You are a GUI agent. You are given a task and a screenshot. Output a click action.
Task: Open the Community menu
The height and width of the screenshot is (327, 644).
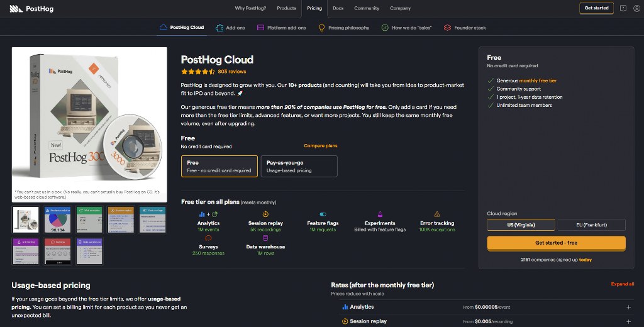[367, 8]
